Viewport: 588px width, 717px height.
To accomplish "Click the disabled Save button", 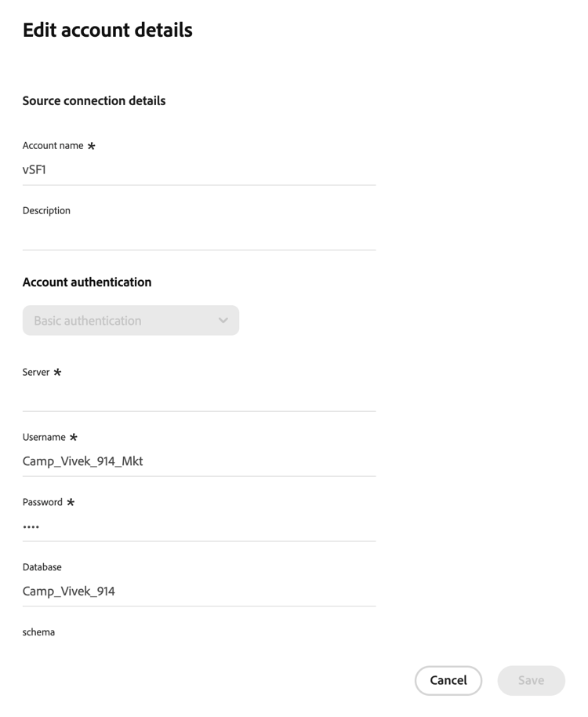I will [531, 680].
